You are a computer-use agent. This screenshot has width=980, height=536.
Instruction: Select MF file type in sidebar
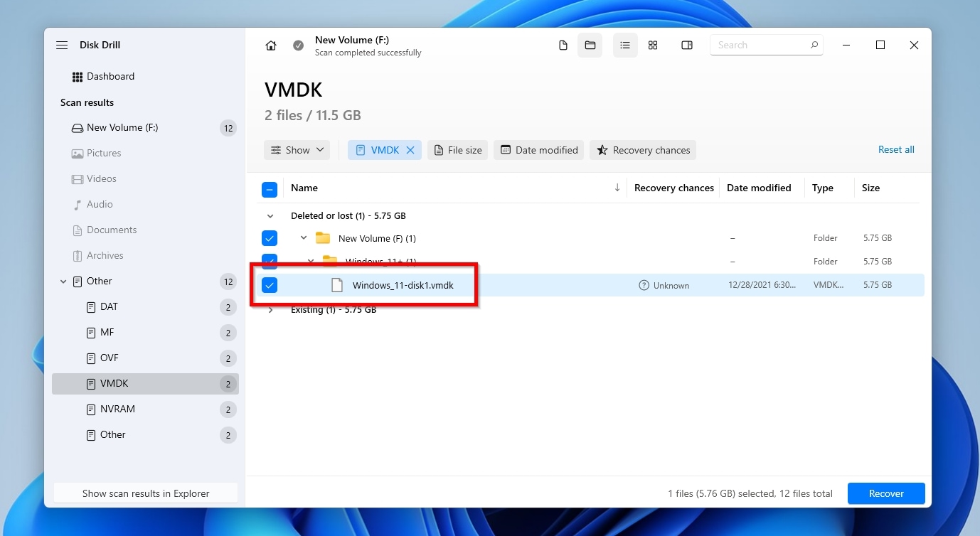coord(145,333)
